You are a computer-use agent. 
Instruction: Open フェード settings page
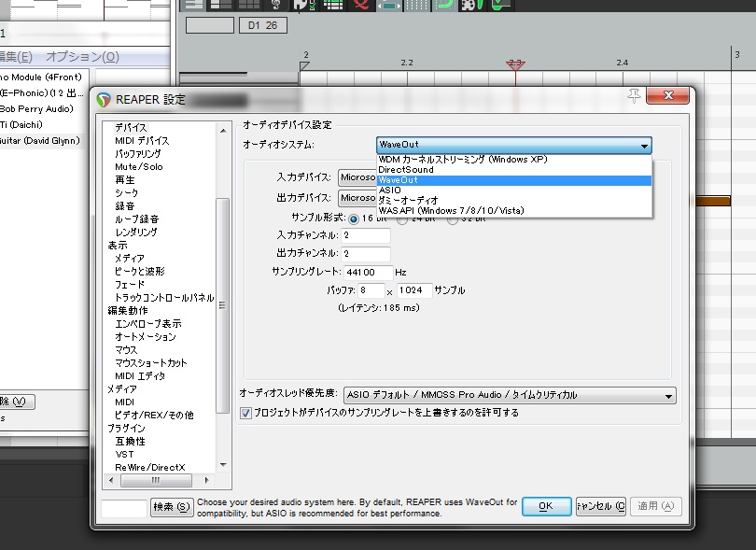[130, 285]
